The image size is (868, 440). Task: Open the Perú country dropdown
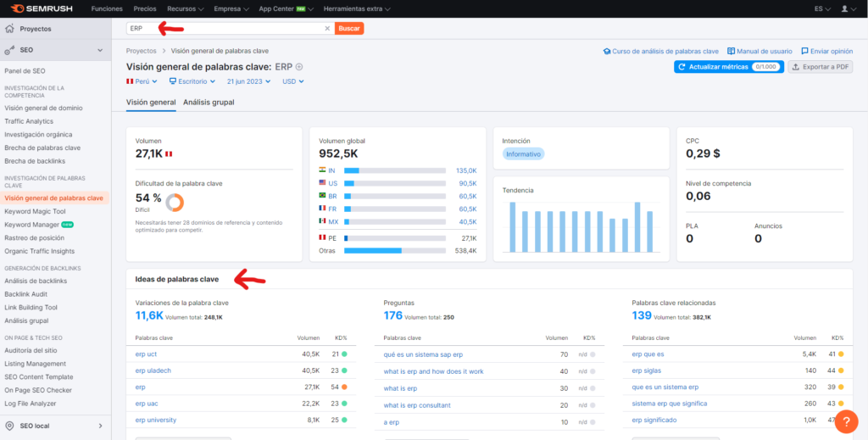point(142,81)
